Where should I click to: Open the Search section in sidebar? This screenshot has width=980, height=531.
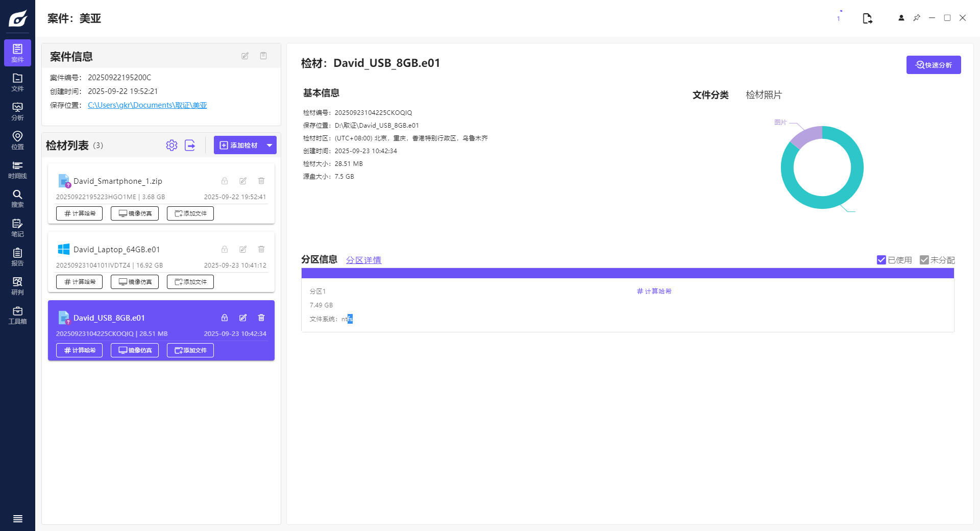coord(17,199)
